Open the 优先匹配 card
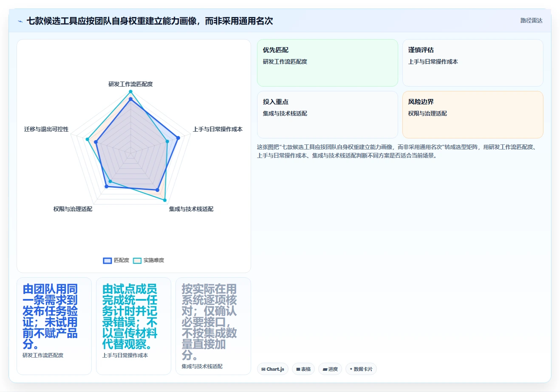The height and width of the screenshot is (392, 560). pyautogui.click(x=328, y=63)
